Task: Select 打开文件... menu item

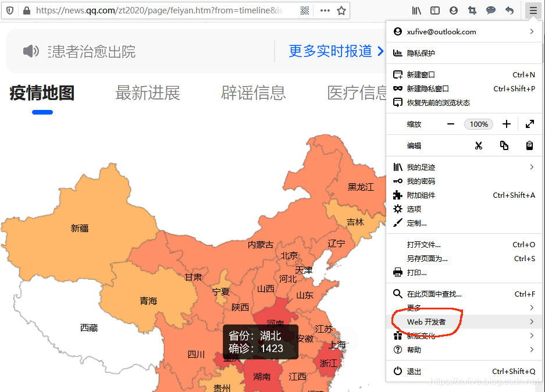Action: click(x=464, y=245)
